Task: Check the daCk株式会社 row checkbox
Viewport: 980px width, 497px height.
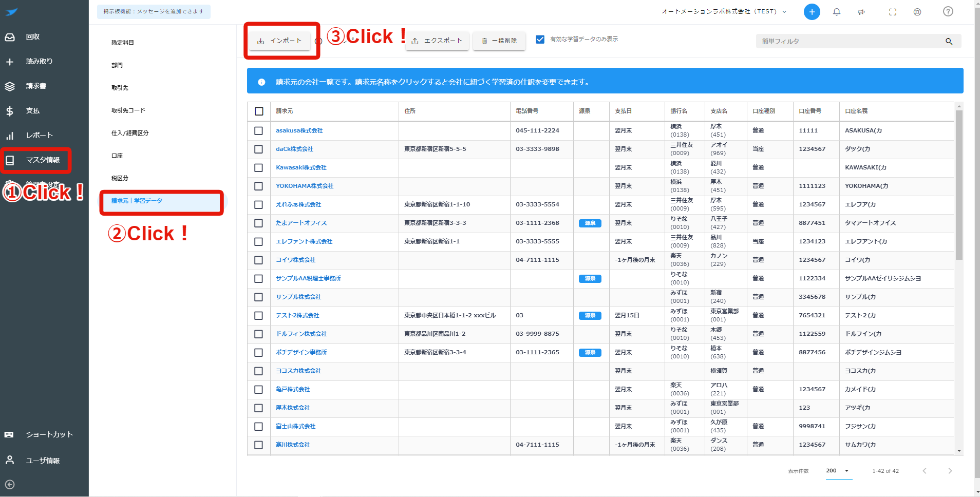Action: click(258, 149)
